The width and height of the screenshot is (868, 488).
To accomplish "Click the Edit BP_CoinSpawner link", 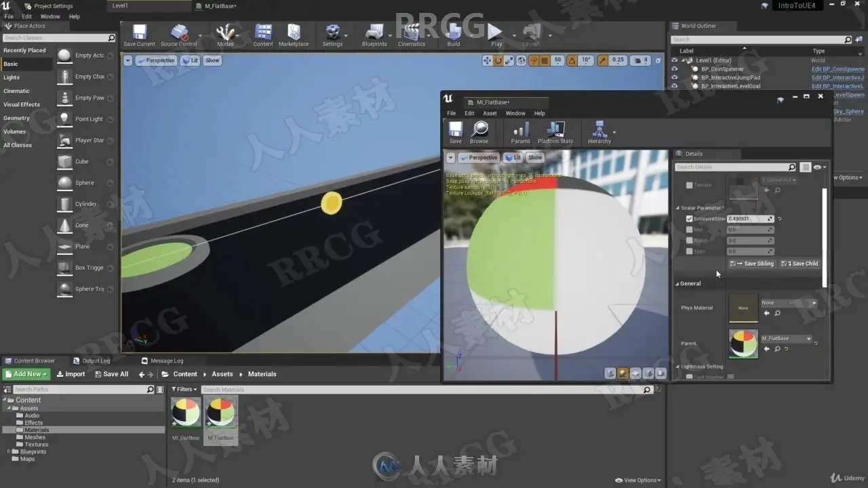I will coord(838,69).
